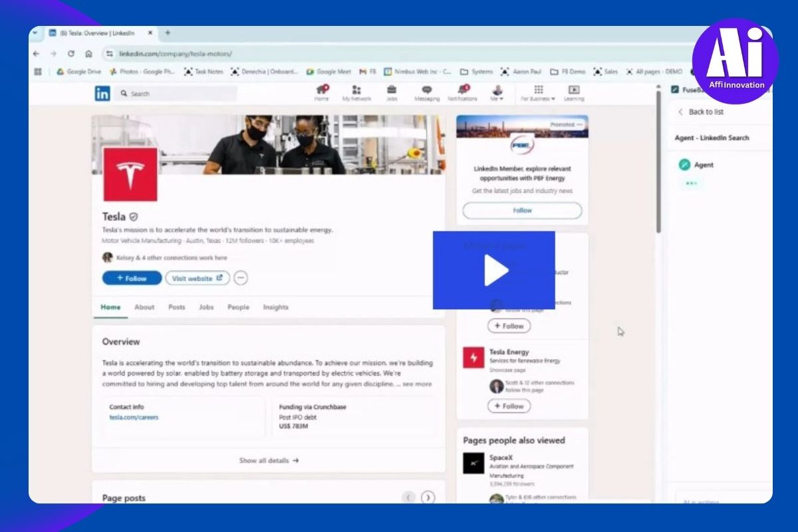Expand the Me profile dropdown
Image resolution: width=798 pixels, height=532 pixels.
coord(497,93)
